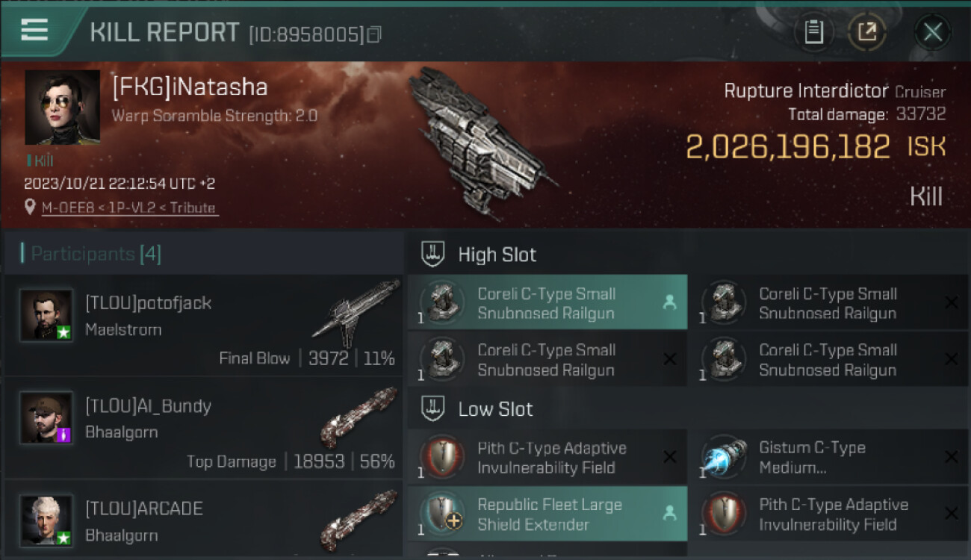Click the share export icon
971x560 pixels.
(x=866, y=32)
